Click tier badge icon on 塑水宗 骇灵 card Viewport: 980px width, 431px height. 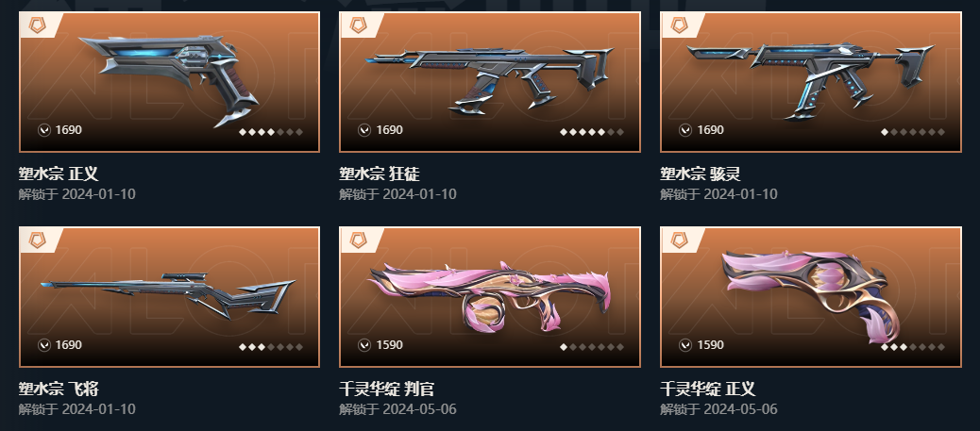click(x=680, y=25)
